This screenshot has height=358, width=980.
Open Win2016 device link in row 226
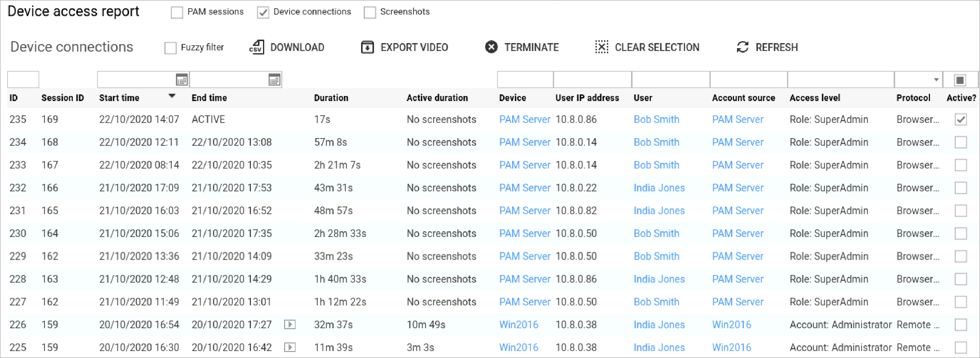[519, 325]
